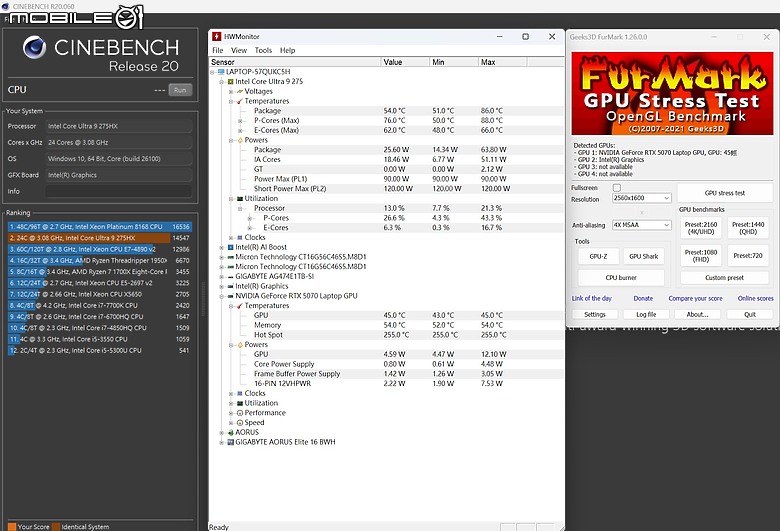This screenshot has height=531, width=780.
Task: Click the HWMonitor lightning app icon in title bar
Action: pos(216,36)
